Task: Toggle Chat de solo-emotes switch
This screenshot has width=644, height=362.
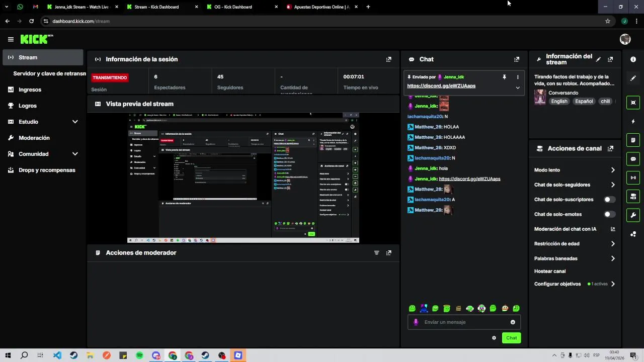Action: tap(609, 214)
